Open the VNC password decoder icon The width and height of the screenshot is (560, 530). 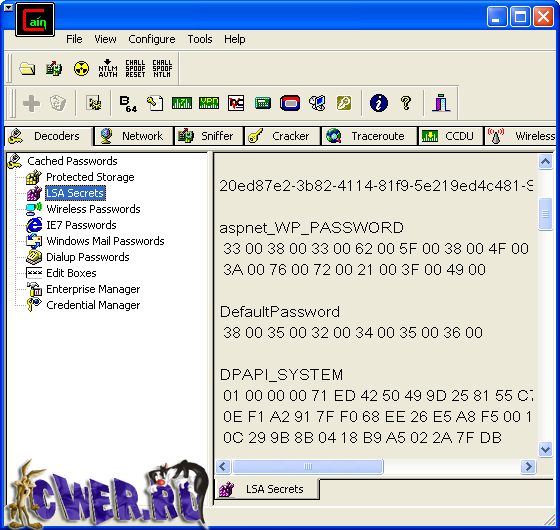pos(236,104)
